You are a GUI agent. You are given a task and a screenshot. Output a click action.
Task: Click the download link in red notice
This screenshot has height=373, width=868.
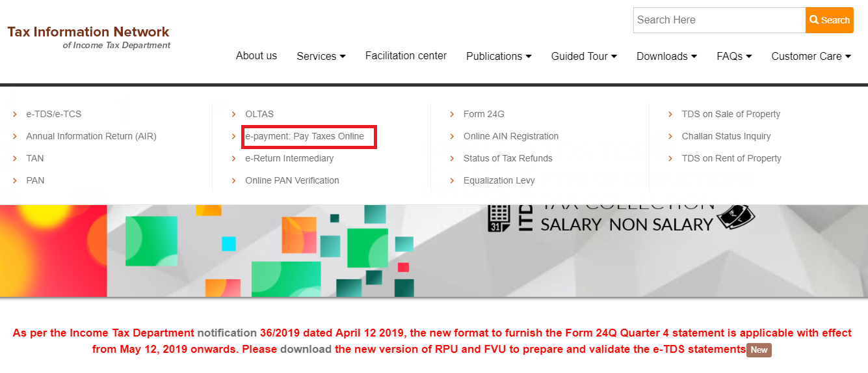(306, 349)
